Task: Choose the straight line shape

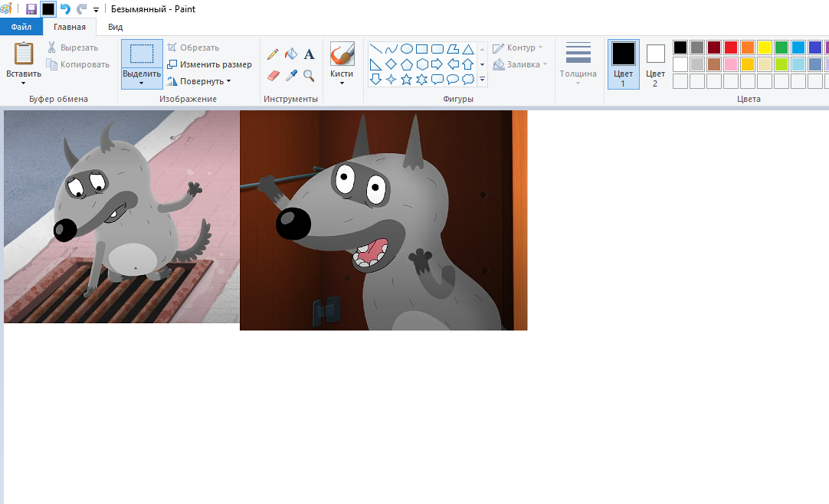Action: pos(376,49)
